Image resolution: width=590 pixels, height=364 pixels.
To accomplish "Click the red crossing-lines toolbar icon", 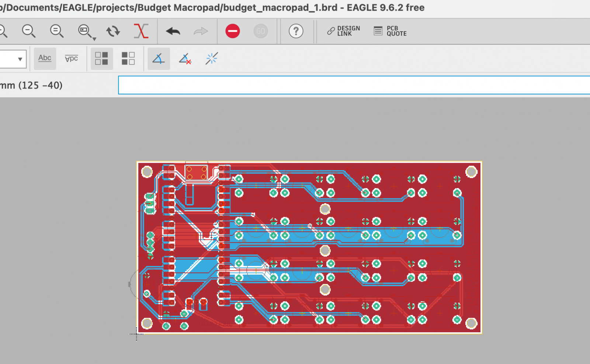I will click(141, 31).
